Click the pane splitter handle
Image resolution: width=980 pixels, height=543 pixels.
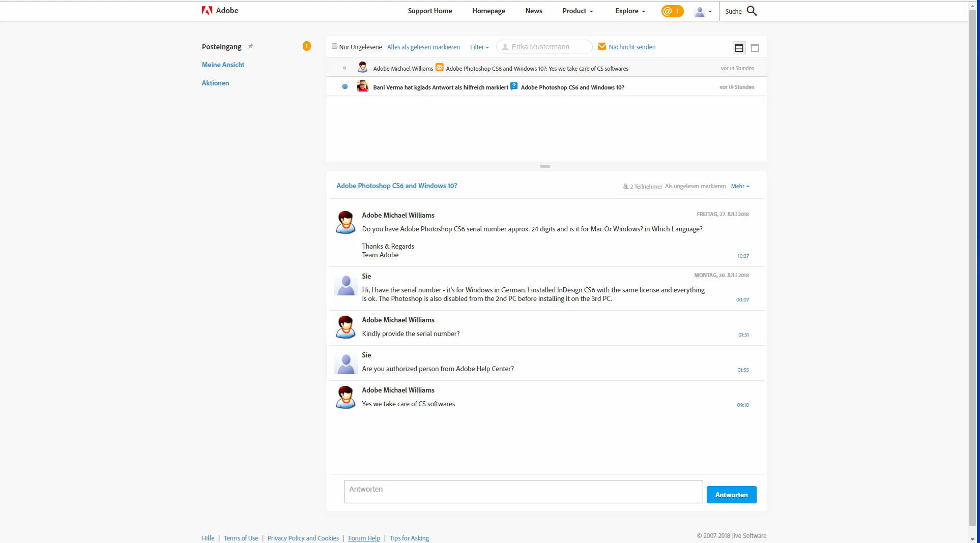545,167
